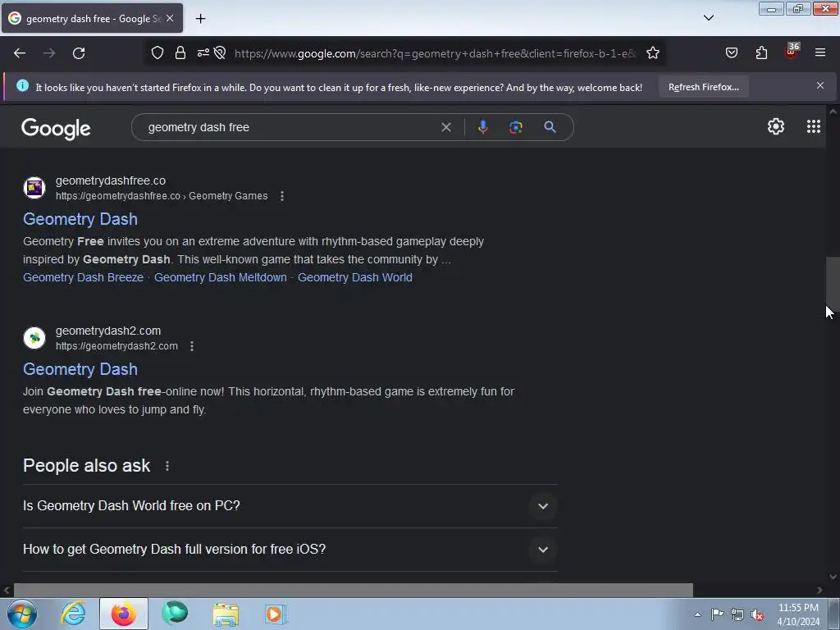The width and height of the screenshot is (840, 630).
Task: Open Geometry Dash result from geometrydash2.com
Action: pyautogui.click(x=80, y=369)
